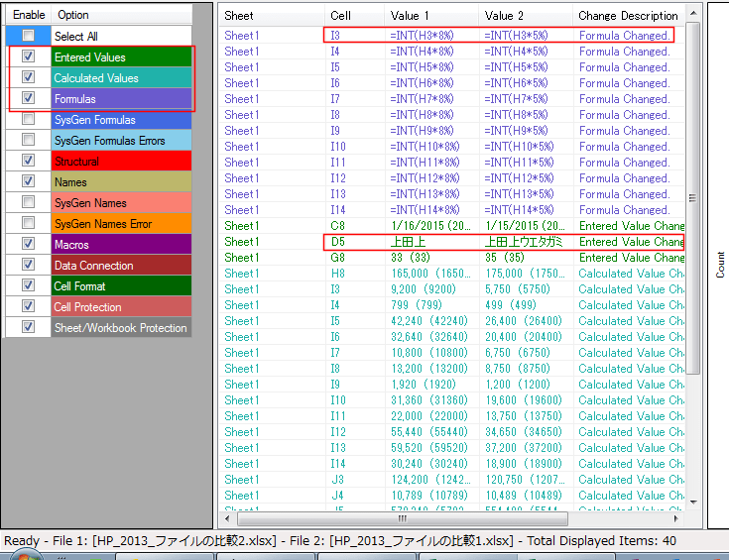Enable the Select All checkbox

click(28, 37)
